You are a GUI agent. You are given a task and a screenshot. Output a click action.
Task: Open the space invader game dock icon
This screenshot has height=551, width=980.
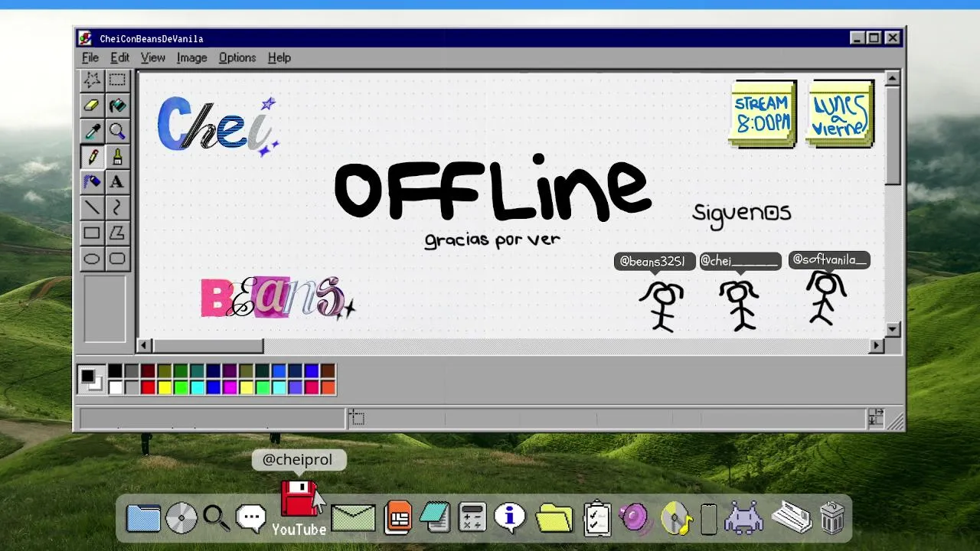[743, 517]
